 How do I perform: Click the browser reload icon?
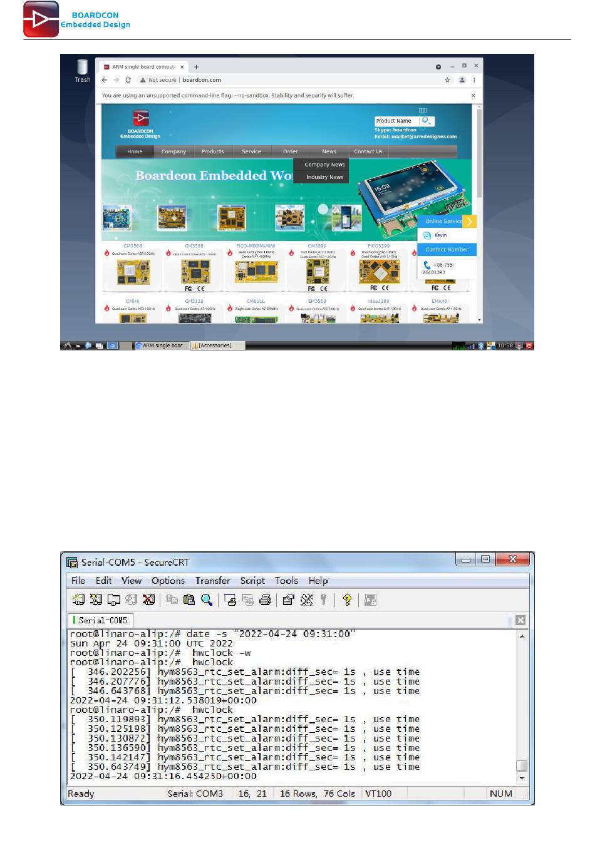(128, 80)
